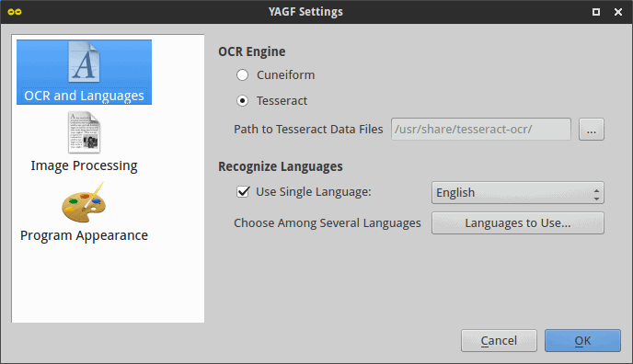Maximize the YAGF Settings window
This screenshot has width=633, height=364.
(596, 12)
